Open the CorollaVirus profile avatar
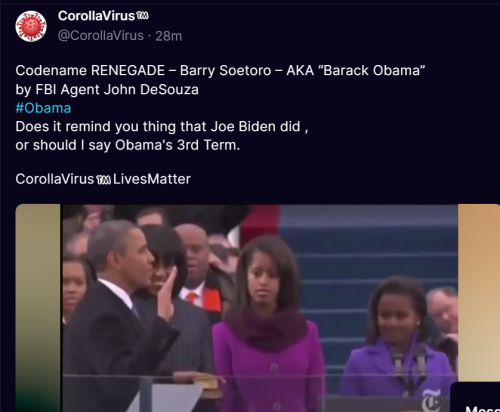Screen dimensions: 500x412 coord(31,26)
